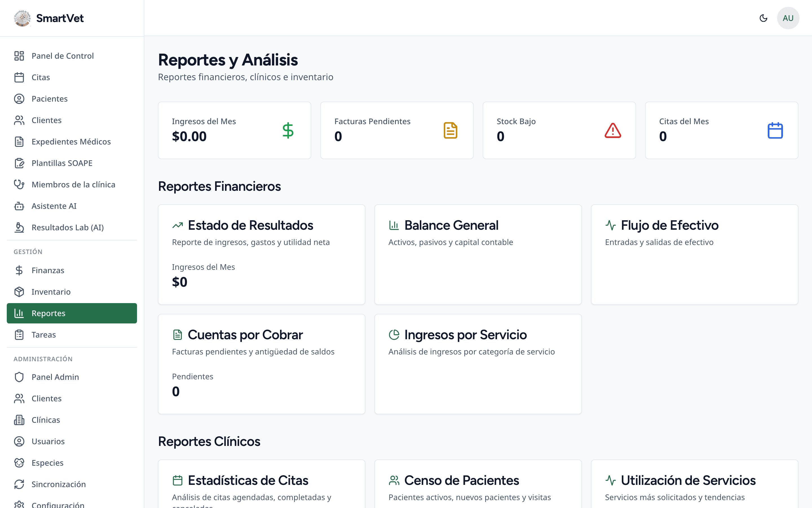Open the Estadísticas de Citas title
812x508 pixels.
click(248, 480)
